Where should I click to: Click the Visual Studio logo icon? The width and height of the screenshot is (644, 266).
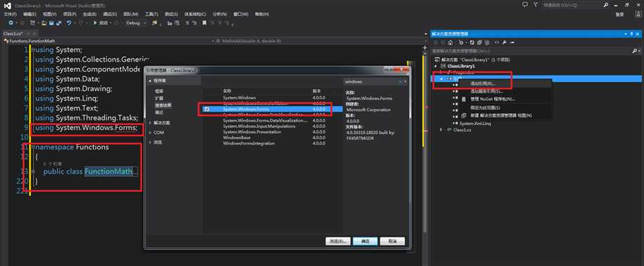click(8, 6)
